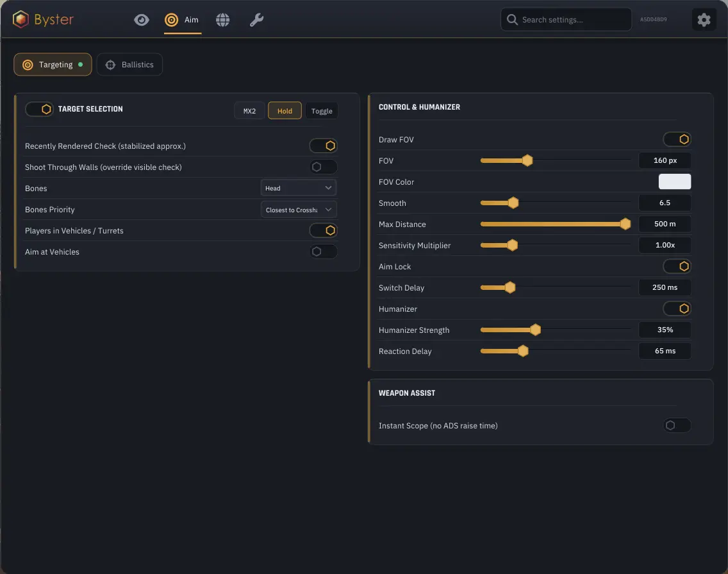The height and width of the screenshot is (574, 728).
Task: Enable Shoot Through Walls toggle
Action: point(323,167)
